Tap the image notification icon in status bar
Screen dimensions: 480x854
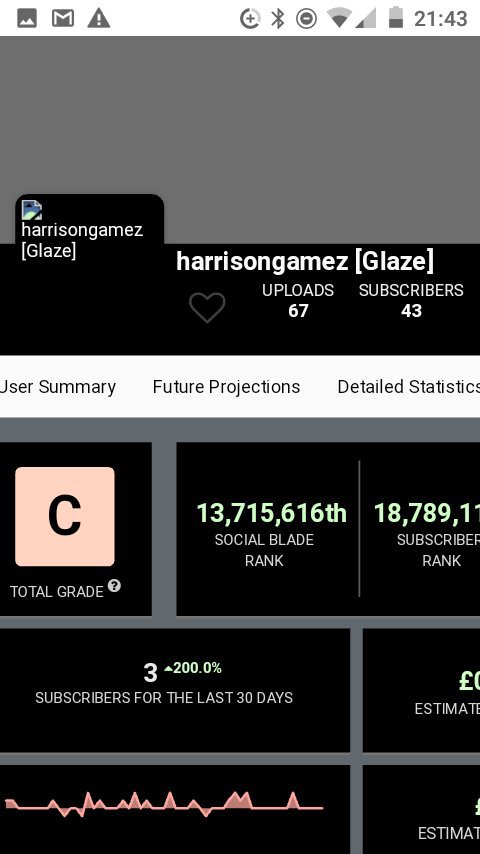click(27, 19)
